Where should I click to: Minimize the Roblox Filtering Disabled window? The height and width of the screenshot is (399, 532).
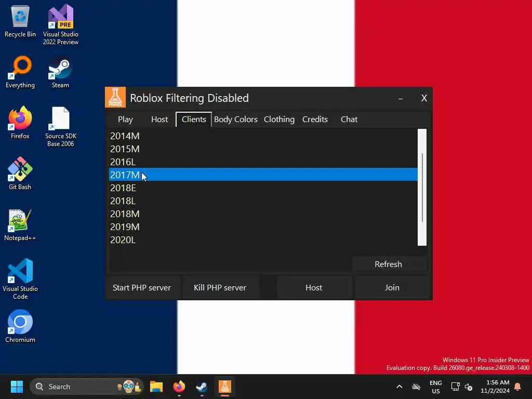(x=401, y=98)
